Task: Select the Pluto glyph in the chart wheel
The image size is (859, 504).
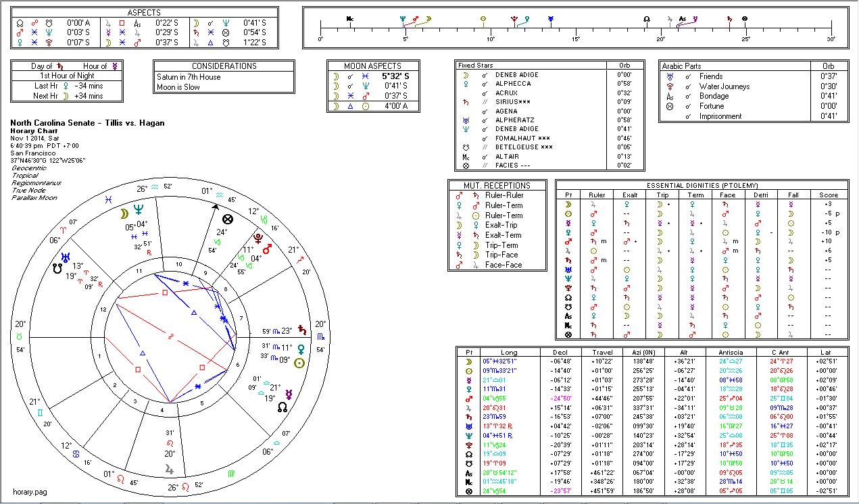Action: tap(257, 237)
